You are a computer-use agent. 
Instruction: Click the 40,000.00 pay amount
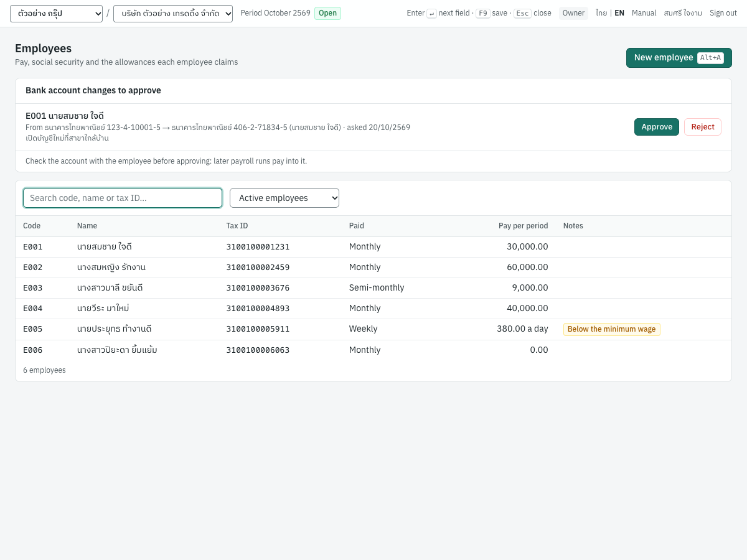click(527, 309)
